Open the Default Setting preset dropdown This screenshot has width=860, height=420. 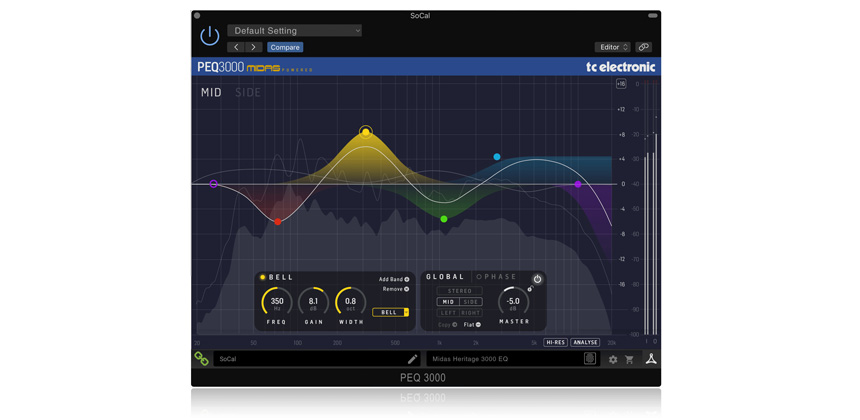click(295, 31)
